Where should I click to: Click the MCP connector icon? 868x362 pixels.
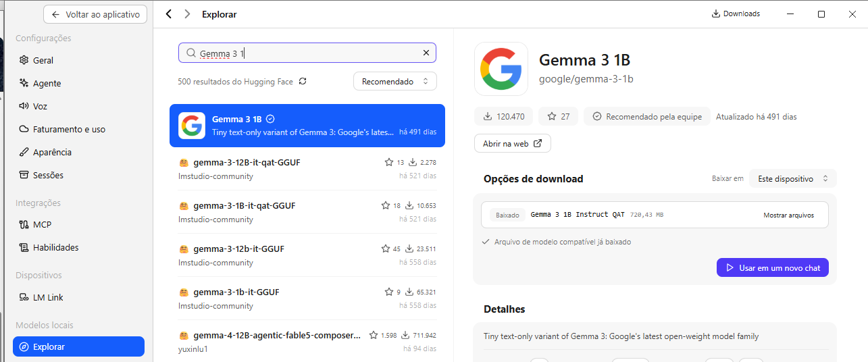24,224
